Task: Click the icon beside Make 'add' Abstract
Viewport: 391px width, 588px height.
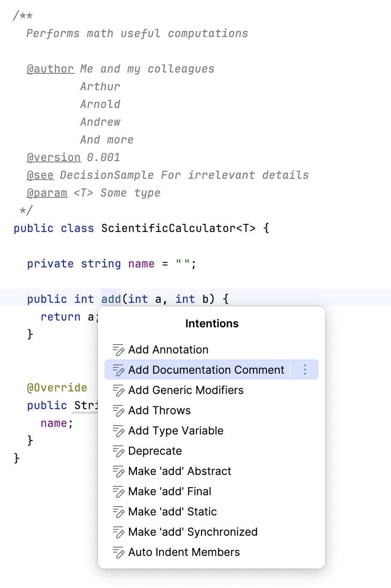Action: 118,471
